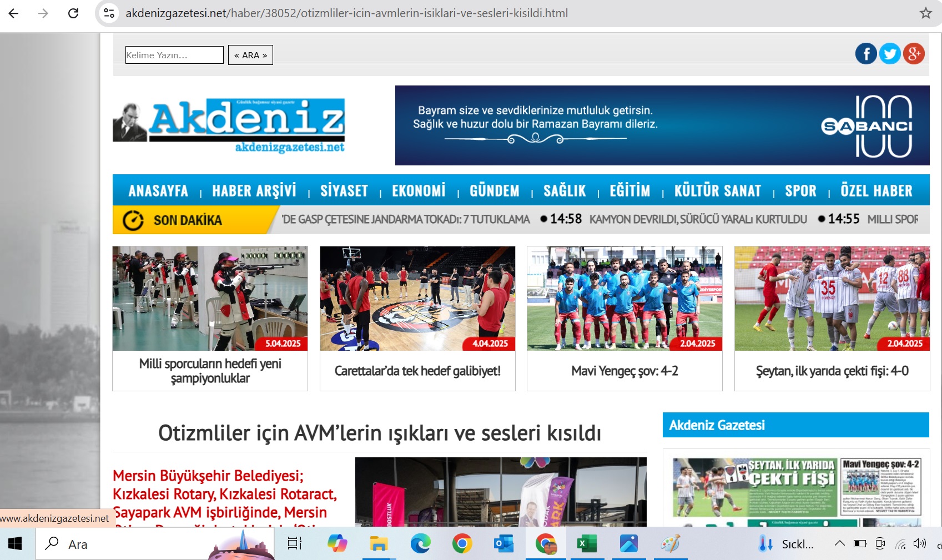Go to the SPOR section
This screenshot has height=560, width=942.
click(x=800, y=191)
